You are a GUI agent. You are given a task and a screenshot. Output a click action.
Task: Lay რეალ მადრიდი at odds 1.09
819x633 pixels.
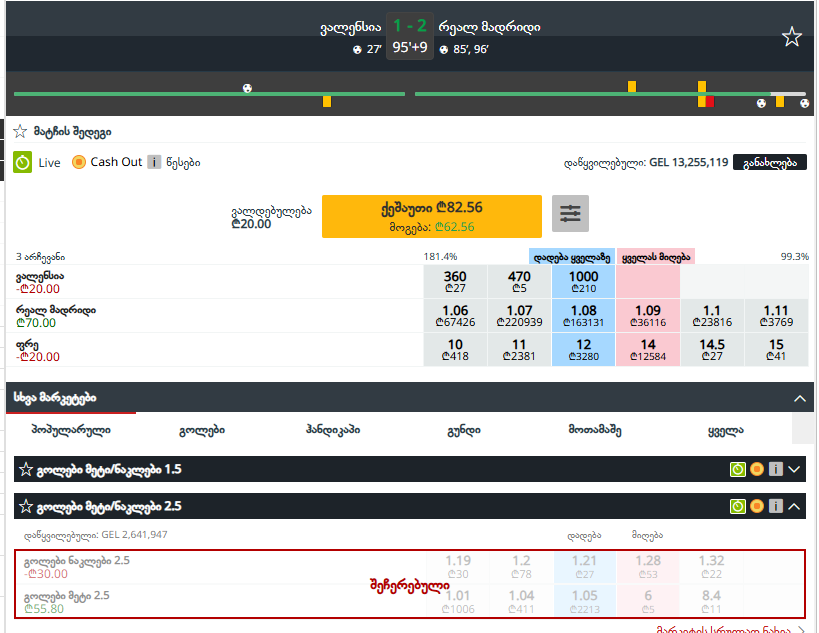coord(648,315)
